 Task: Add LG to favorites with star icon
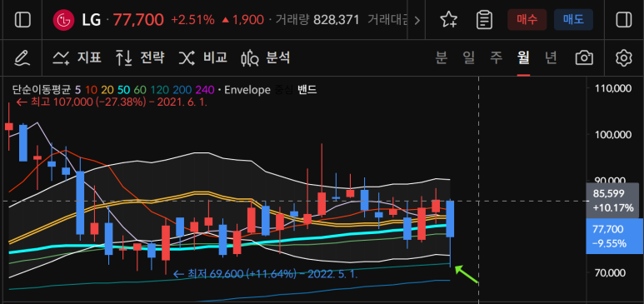pos(448,20)
